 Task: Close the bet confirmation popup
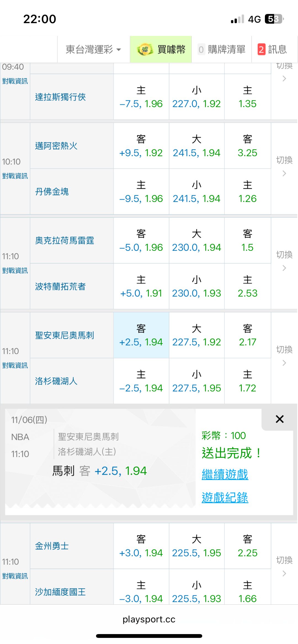(280, 419)
